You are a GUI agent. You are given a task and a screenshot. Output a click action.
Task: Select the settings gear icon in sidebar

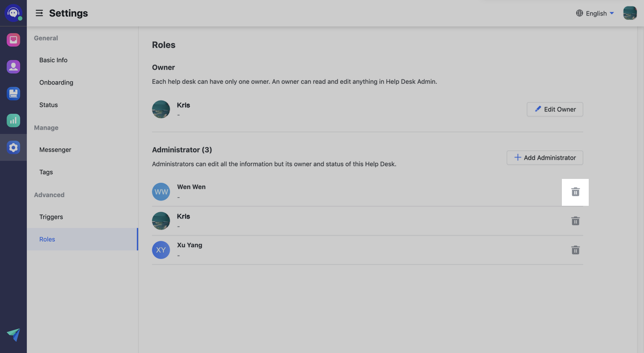tap(13, 147)
